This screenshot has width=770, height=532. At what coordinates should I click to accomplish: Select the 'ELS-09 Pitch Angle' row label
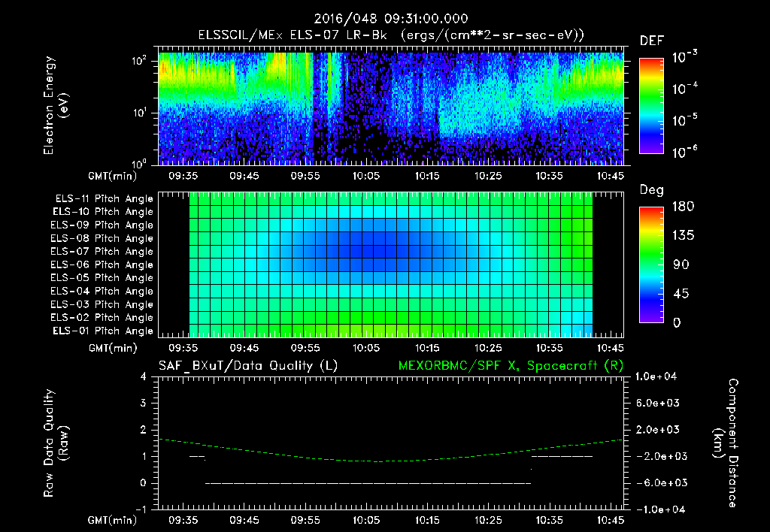102,225
